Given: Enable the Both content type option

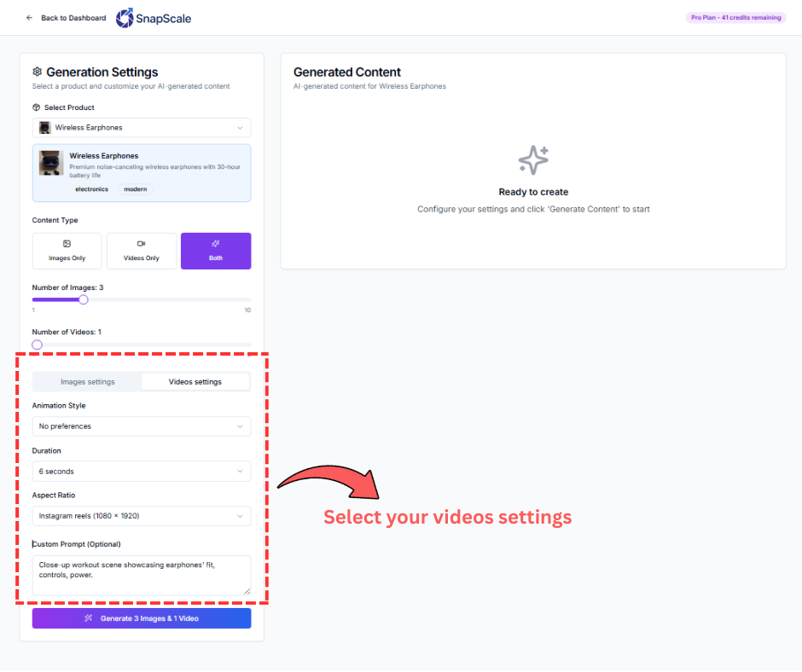Looking at the screenshot, I should [x=216, y=251].
